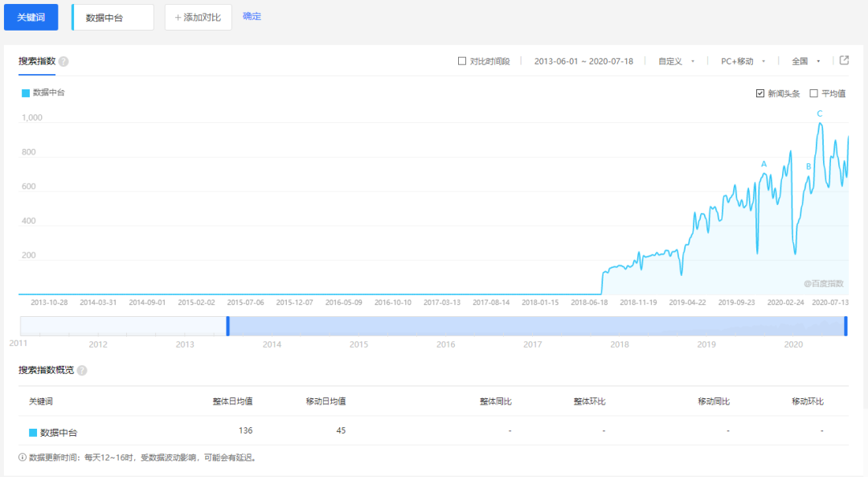Uncheck the 新闻头条 checkbox
The width and height of the screenshot is (868, 477).
click(x=760, y=93)
